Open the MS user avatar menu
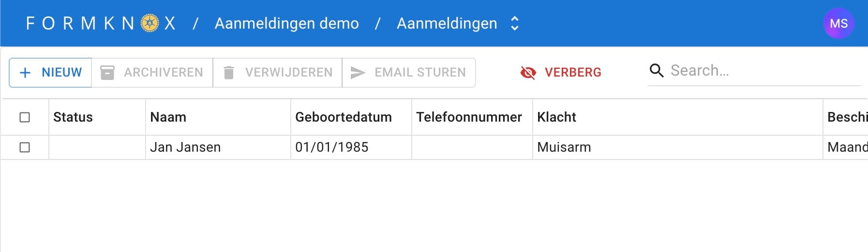The width and height of the screenshot is (868, 252). coord(838,23)
